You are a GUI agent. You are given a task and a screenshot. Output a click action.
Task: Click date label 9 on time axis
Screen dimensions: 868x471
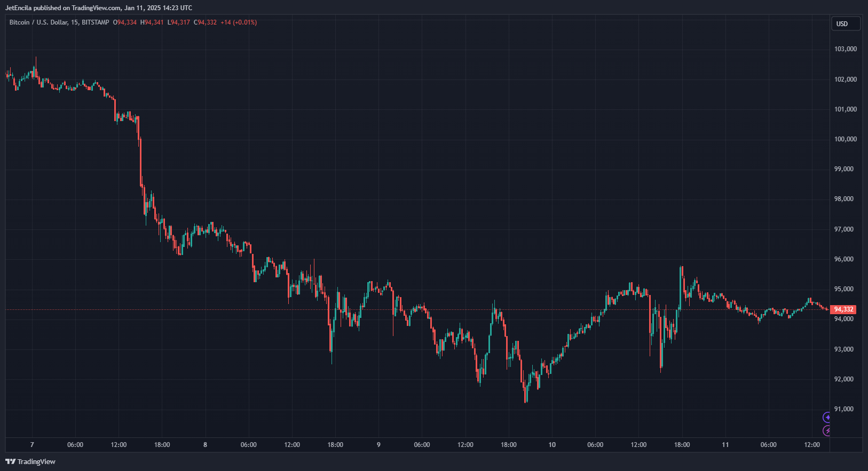(378, 445)
